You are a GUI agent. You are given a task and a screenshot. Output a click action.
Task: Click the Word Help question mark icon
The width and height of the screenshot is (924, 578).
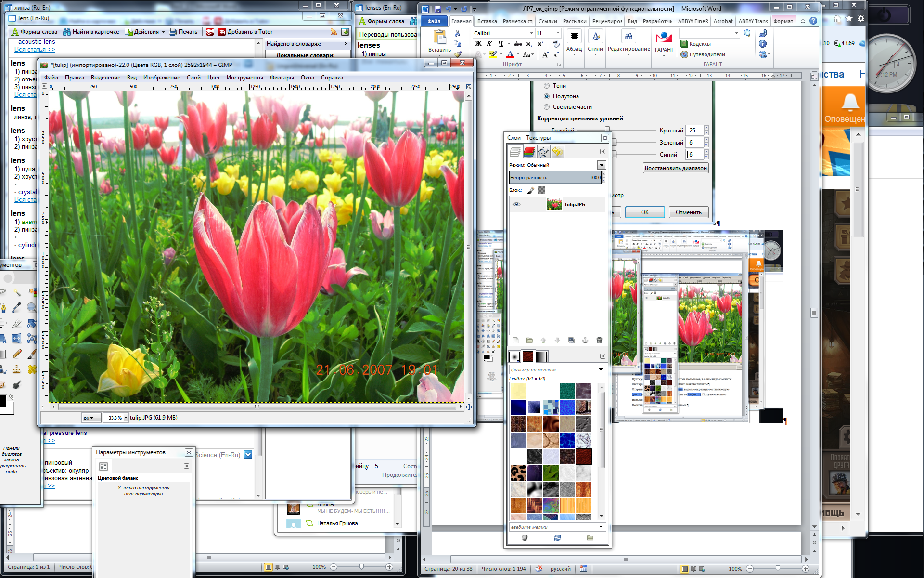pos(813,21)
